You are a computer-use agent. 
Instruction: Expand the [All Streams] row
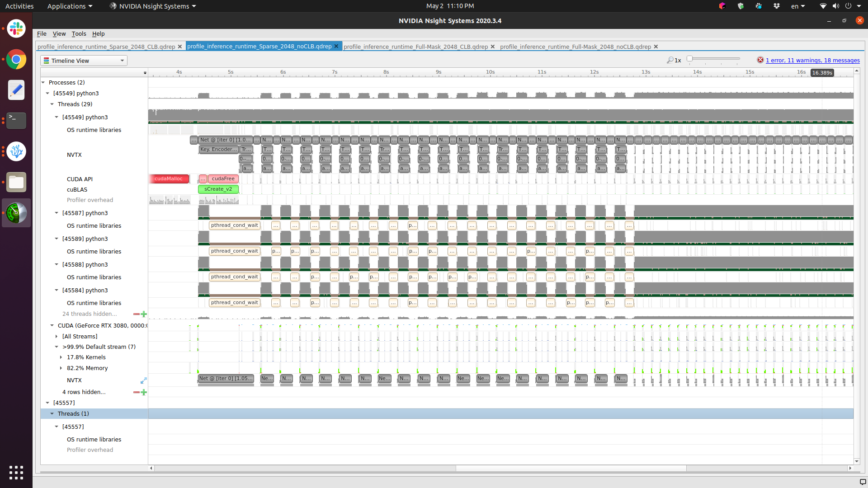pyautogui.click(x=57, y=337)
